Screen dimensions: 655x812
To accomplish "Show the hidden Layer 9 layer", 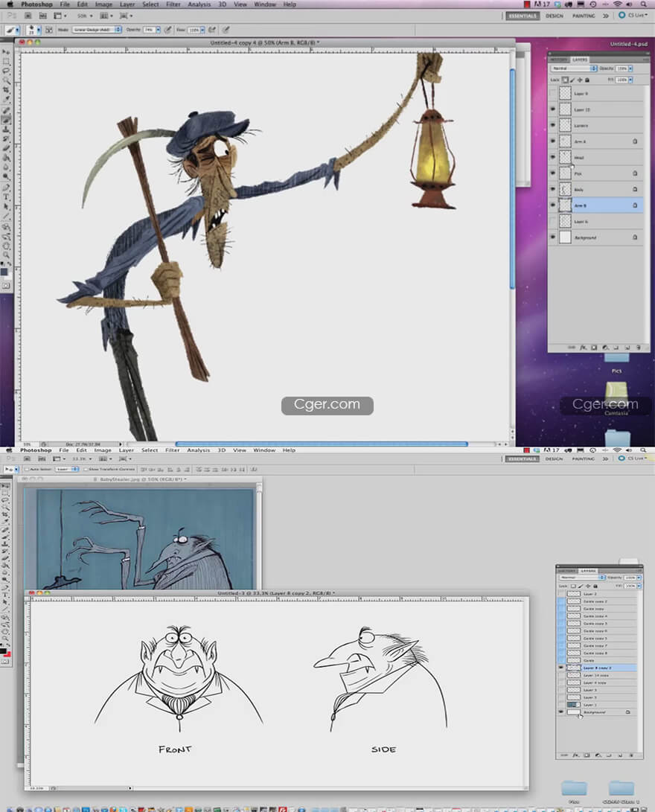I will (552, 94).
